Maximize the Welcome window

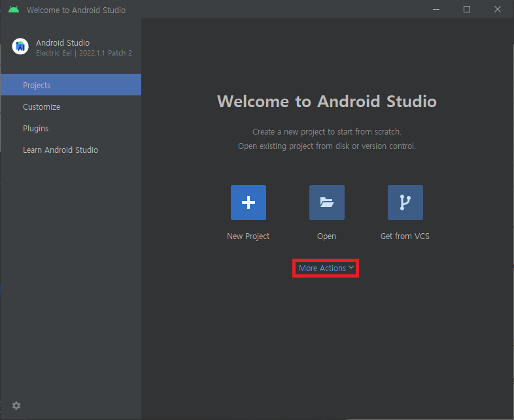tap(467, 10)
